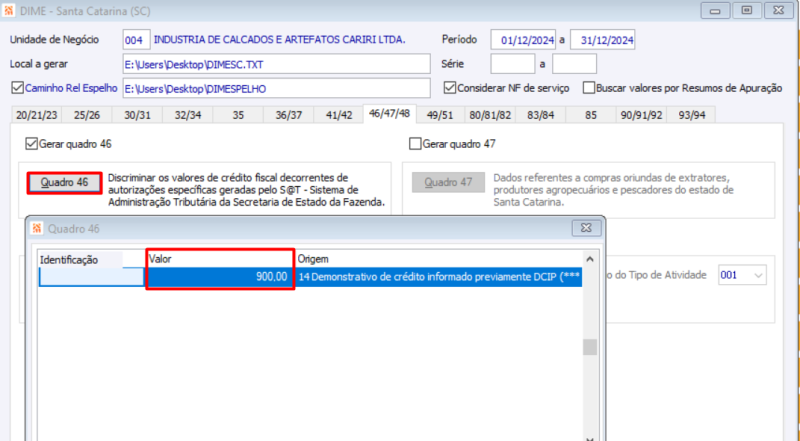The image size is (800, 441).
Task: Select the active 46/47/48 tab
Action: point(389,113)
